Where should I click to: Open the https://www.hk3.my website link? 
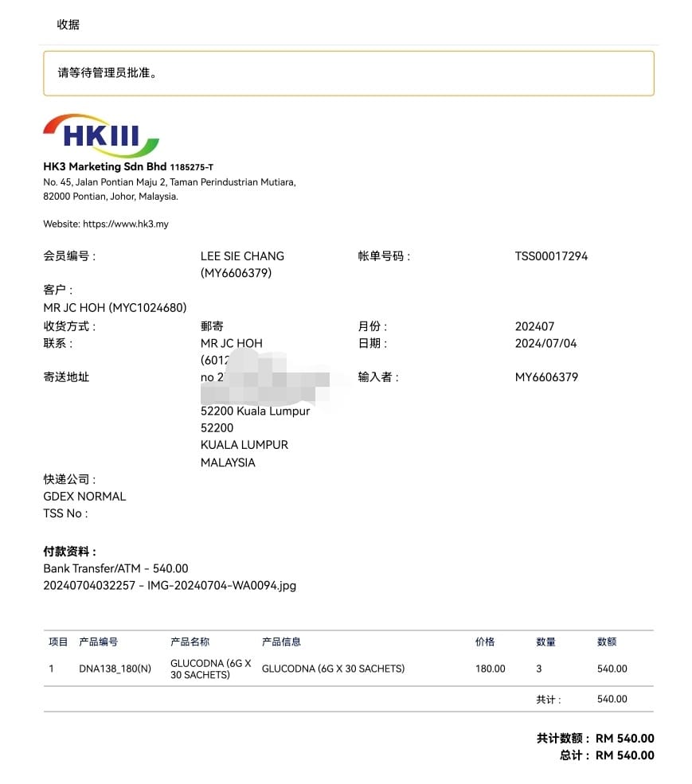point(126,224)
